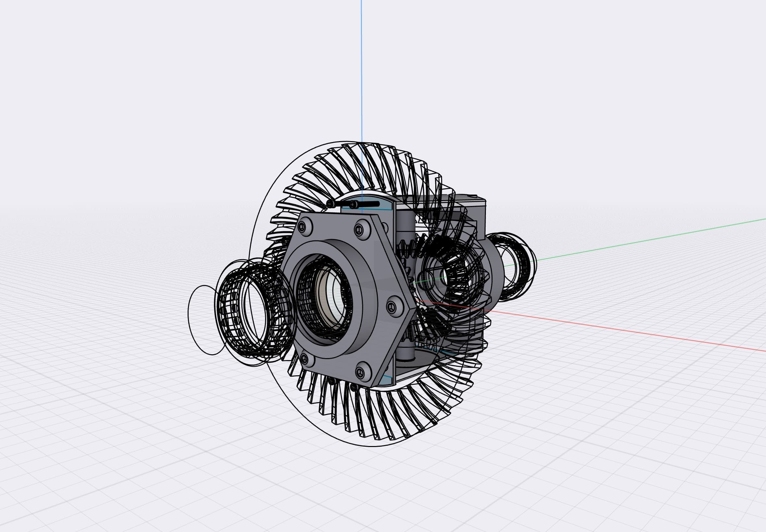Select the black screws atop the housing
This screenshot has width=766, height=532.
[x=353, y=204]
